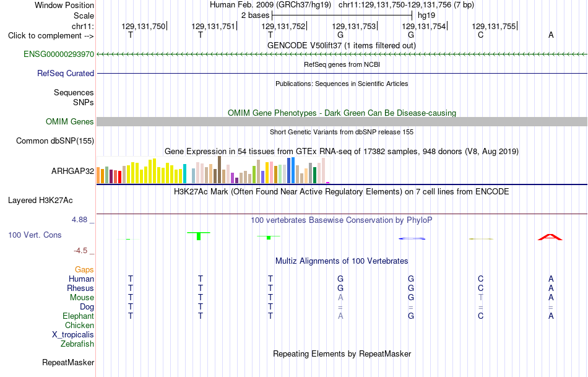Viewport: 588px width, 377px height.
Task: Select the X_tropicalis species label
Action: (73, 335)
